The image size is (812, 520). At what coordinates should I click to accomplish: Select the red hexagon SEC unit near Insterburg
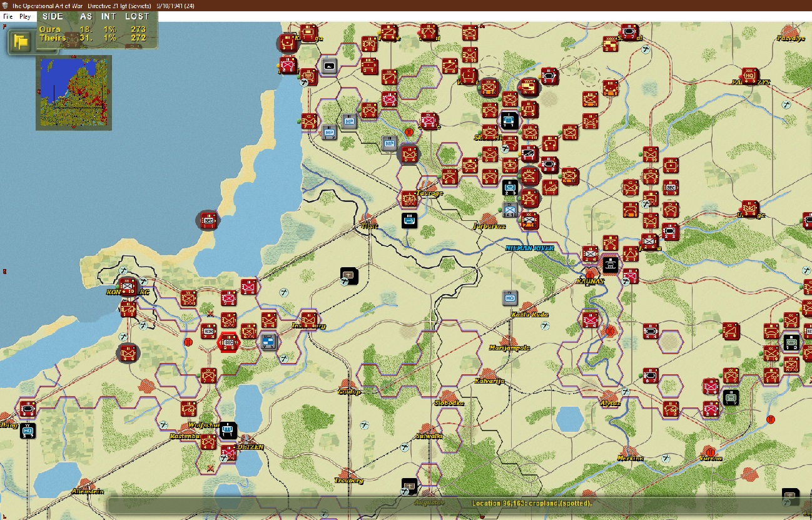[x=228, y=342]
